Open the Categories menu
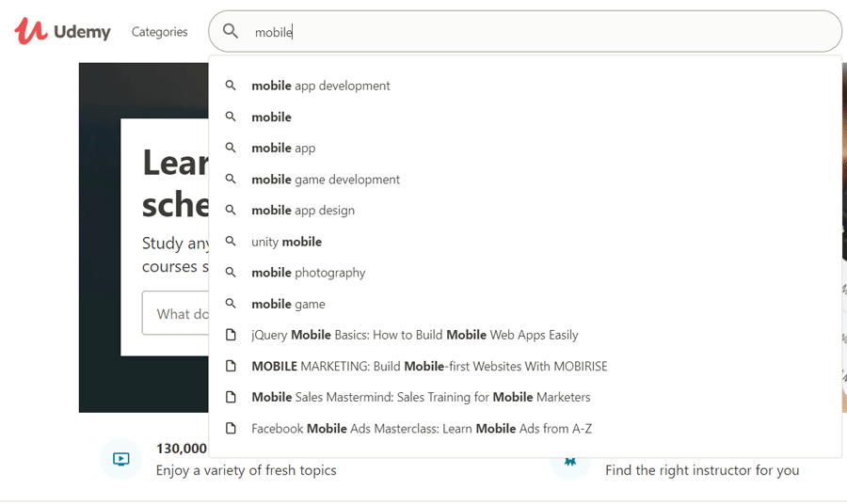 [159, 32]
